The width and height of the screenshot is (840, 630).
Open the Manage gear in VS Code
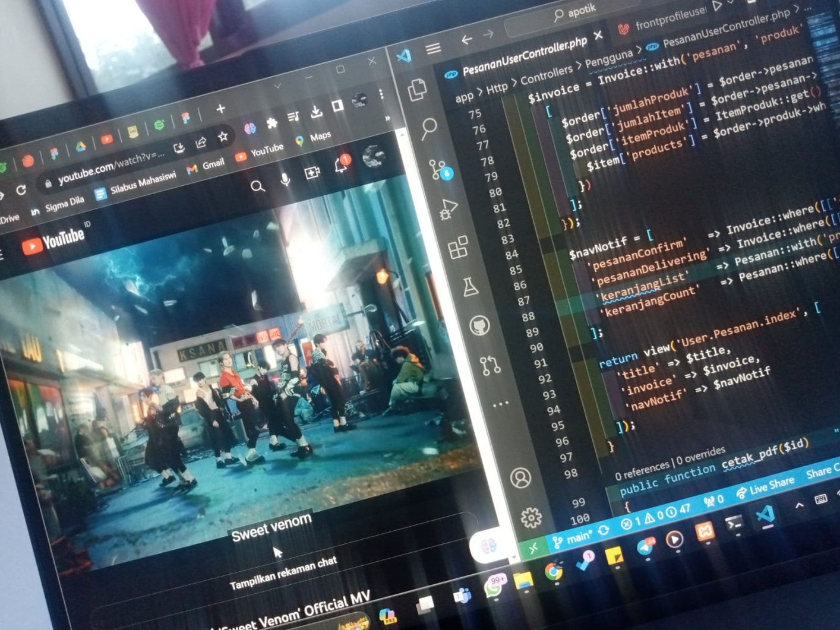[531, 518]
